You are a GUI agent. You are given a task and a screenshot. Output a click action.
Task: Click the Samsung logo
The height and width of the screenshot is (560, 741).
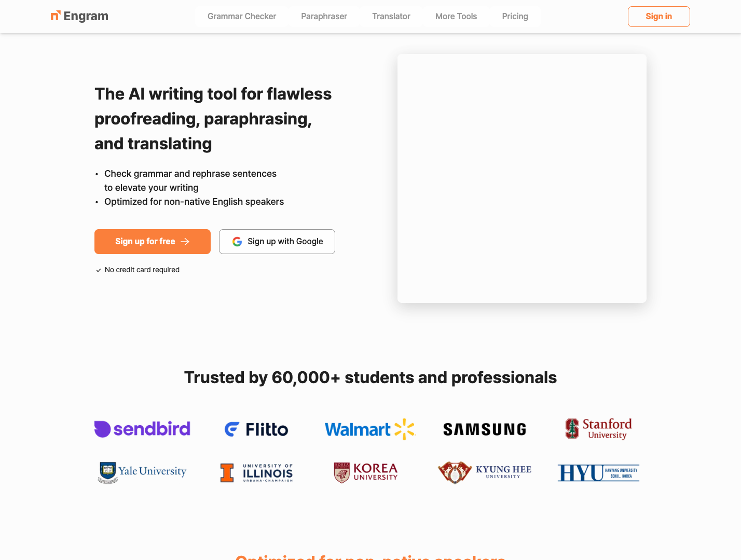tap(485, 429)
